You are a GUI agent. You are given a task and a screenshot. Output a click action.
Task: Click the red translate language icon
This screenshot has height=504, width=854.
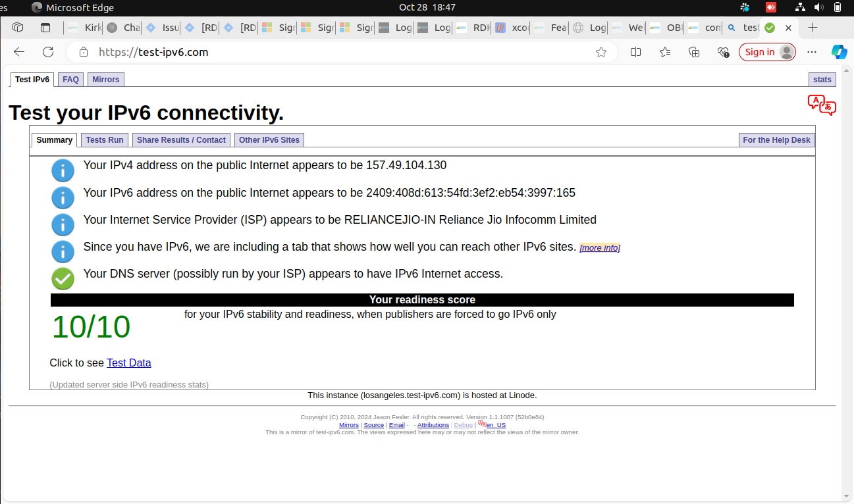pos(821,105)
